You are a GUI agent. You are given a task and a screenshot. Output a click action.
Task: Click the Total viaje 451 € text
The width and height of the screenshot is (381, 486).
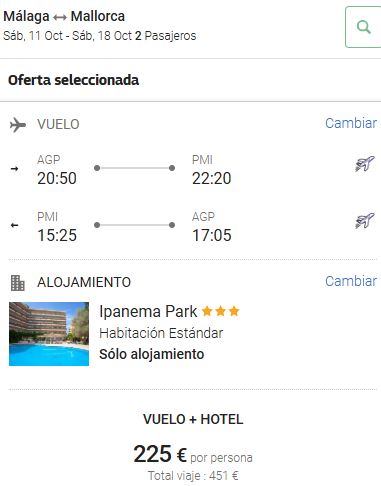pyautogui.click(x=193, y=475)
